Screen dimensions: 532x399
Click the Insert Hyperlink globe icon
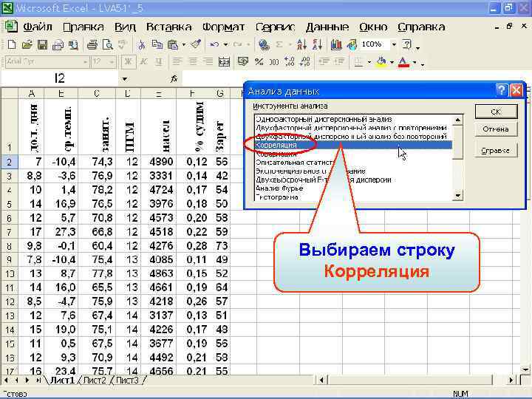[x=264, y=44]
